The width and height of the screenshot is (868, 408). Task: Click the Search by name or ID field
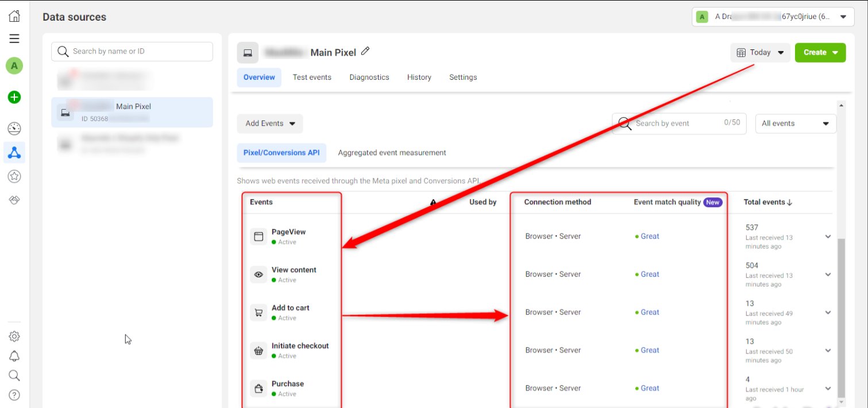point(132,51)
